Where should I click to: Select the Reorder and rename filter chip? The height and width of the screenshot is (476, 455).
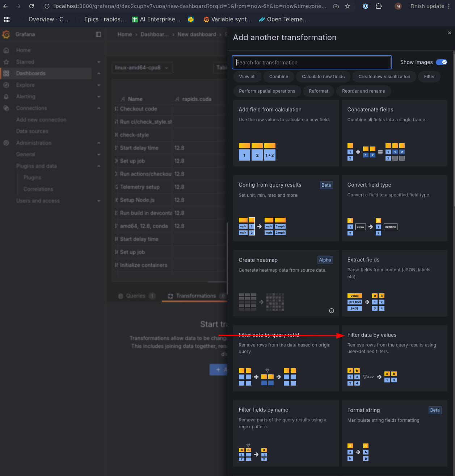click(363, 91)
